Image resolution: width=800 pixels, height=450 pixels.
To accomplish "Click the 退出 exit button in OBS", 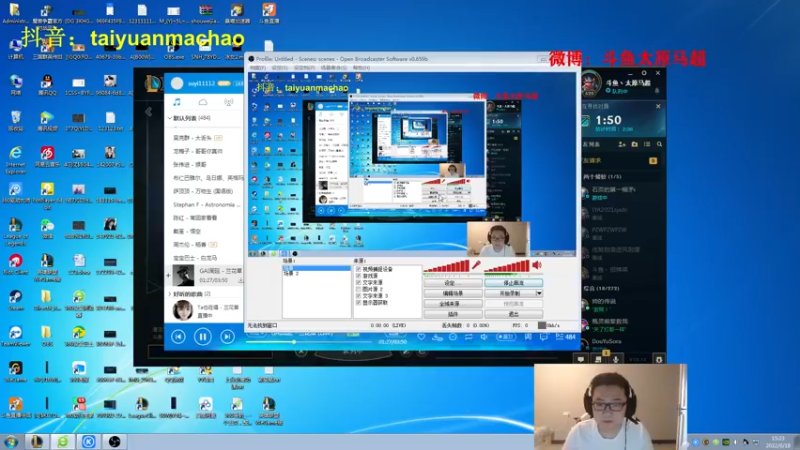I will tap(513, 314).
